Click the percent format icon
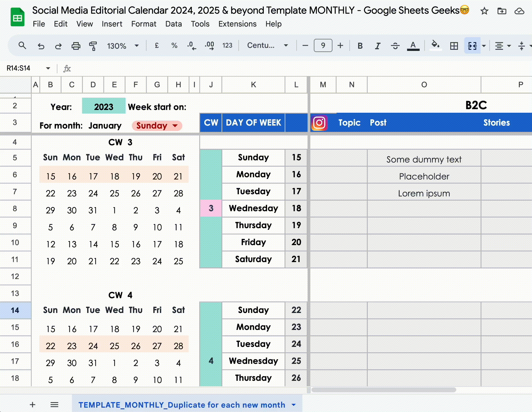Viewport: 532px width, 412px height. click(174, 46)
